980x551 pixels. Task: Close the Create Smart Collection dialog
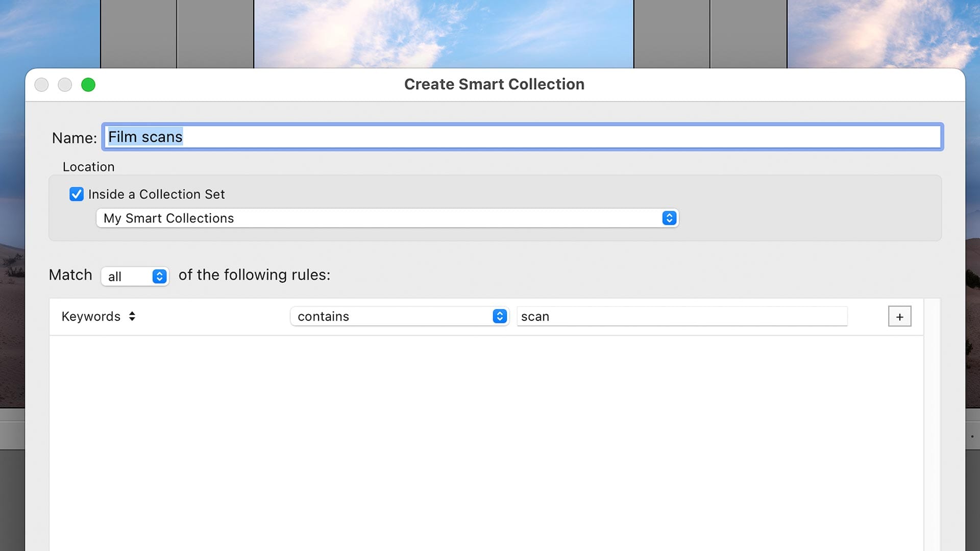pos(42,85)
